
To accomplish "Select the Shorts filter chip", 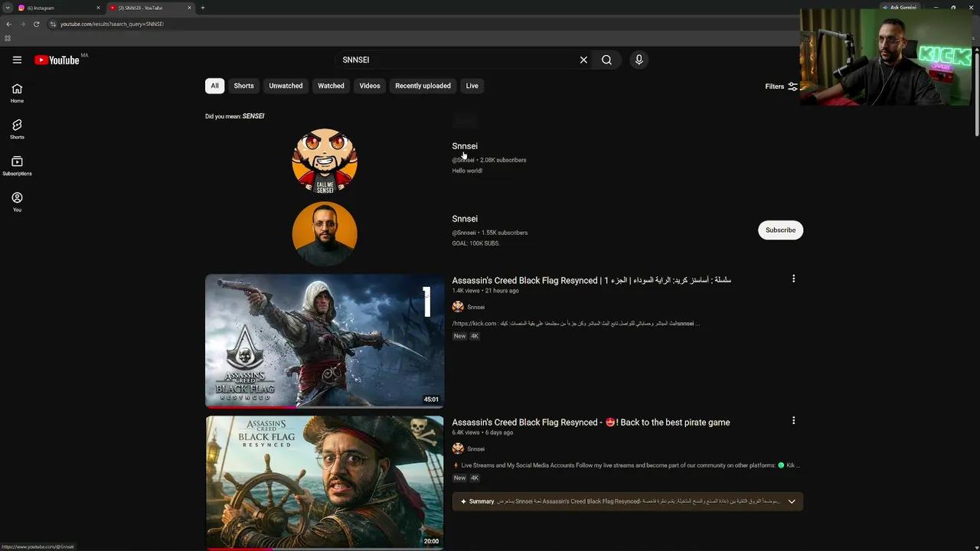I will coord(243,86).
